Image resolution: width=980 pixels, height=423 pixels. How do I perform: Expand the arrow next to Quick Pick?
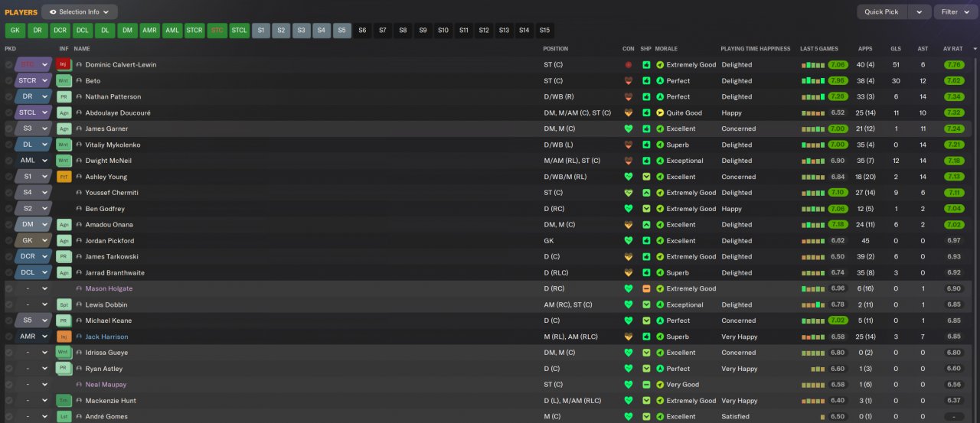[919, 12]
